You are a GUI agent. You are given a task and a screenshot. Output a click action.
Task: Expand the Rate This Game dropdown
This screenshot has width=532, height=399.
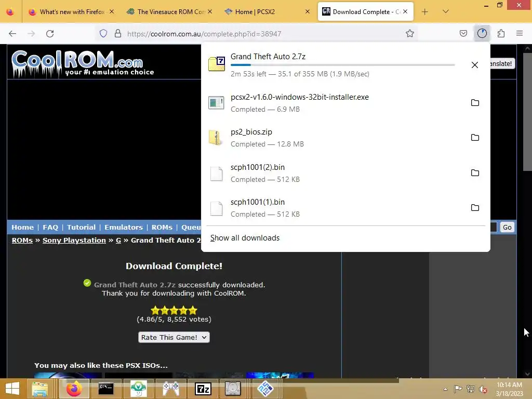tap(174, 337)
